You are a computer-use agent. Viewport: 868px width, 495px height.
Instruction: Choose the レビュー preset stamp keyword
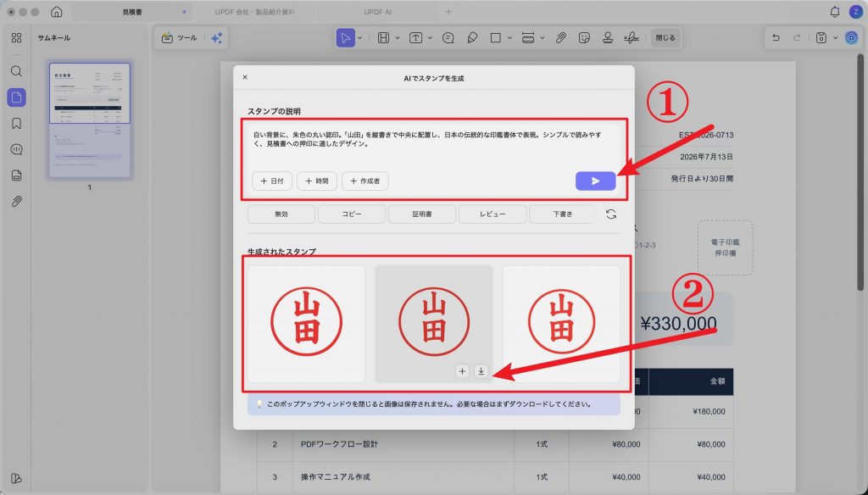(492, 214)
